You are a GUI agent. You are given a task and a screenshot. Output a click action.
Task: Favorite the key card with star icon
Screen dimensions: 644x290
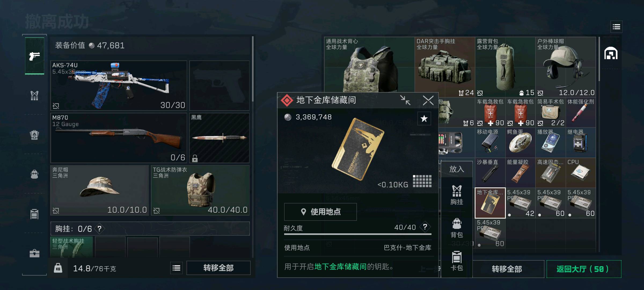point(424,118)
